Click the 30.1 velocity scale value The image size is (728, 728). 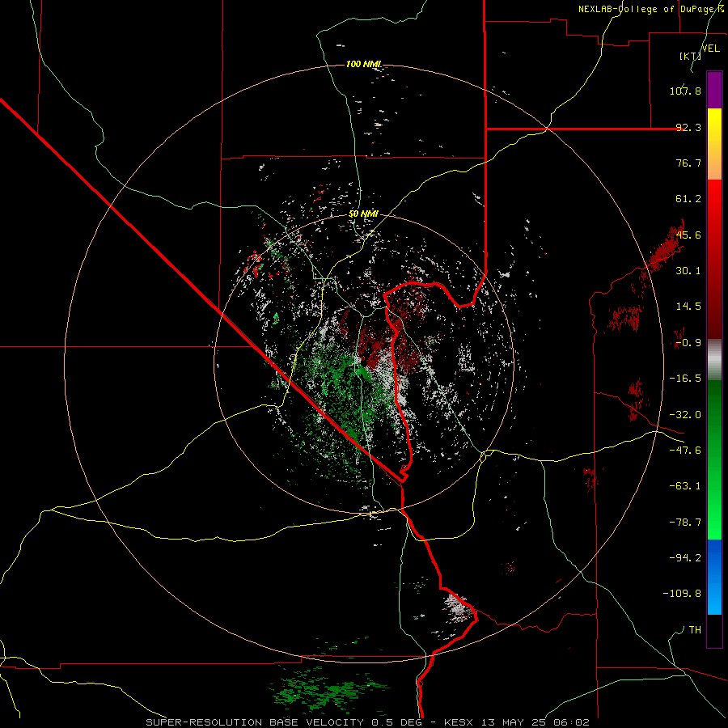(688, 271)
